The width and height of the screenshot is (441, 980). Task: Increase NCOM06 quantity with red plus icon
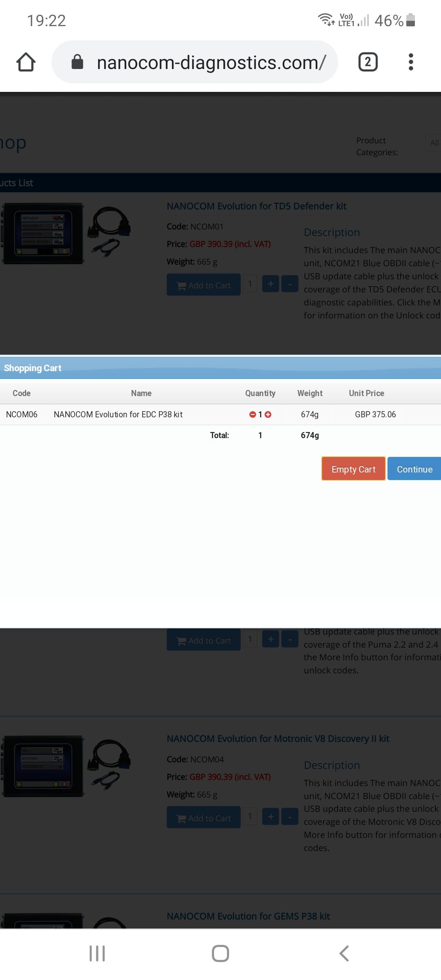coord(268,414)
